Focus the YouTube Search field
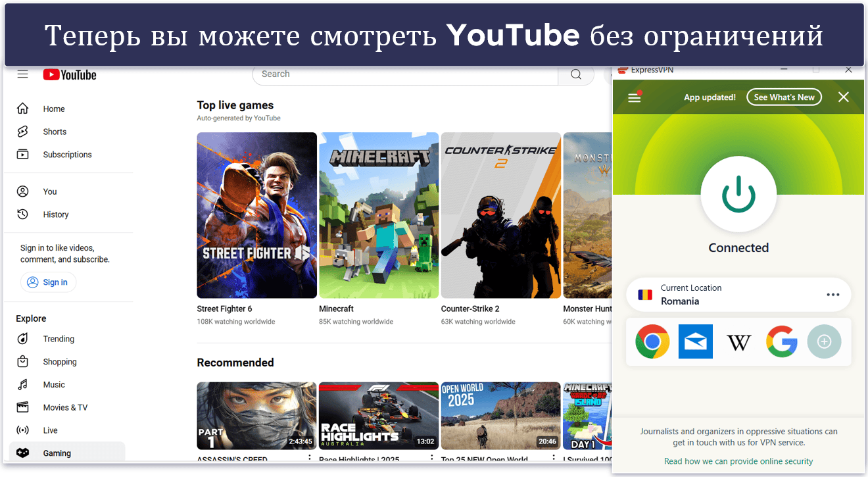The image size is (868, 477). coord(405,74)
